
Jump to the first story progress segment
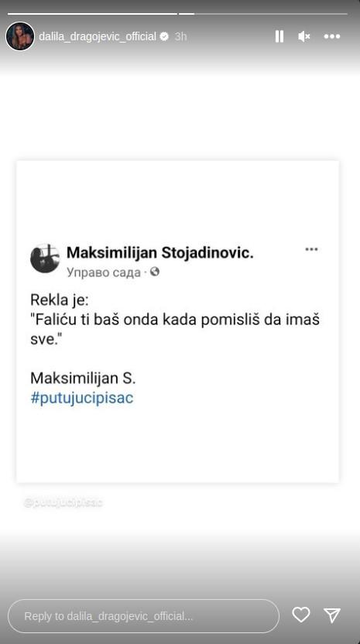click(x=92, y=14)
